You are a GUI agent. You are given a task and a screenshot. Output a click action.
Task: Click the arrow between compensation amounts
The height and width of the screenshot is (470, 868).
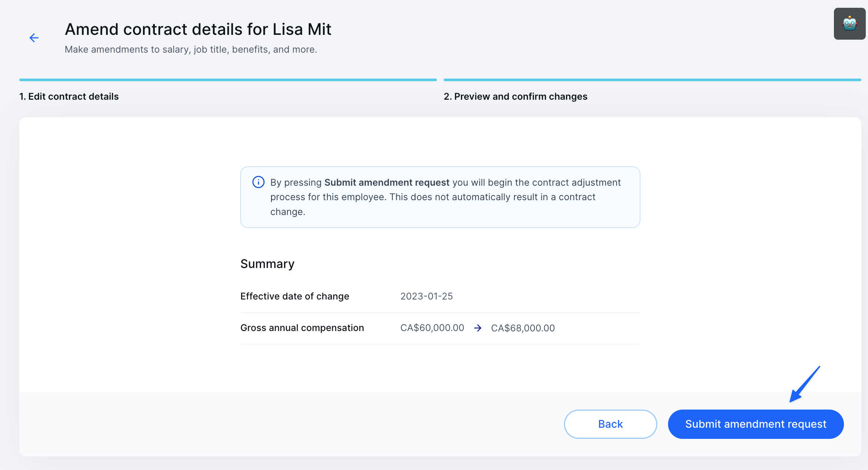pos(478,328)
